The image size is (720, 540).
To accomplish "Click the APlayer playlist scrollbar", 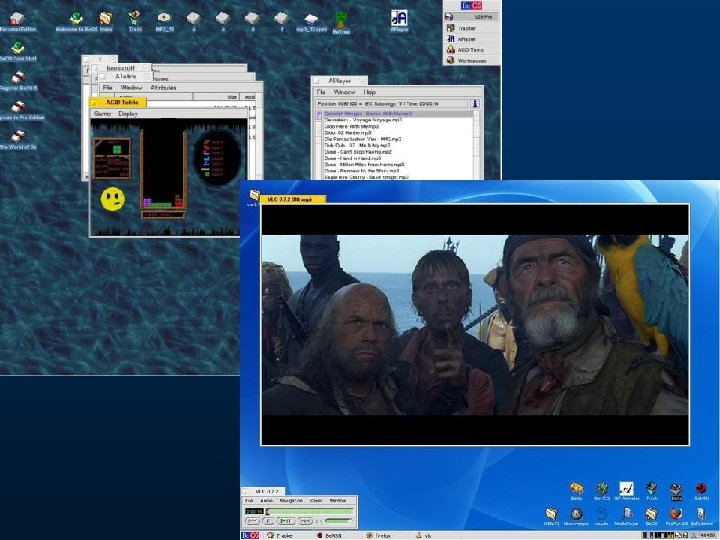I will pos(476,145).
